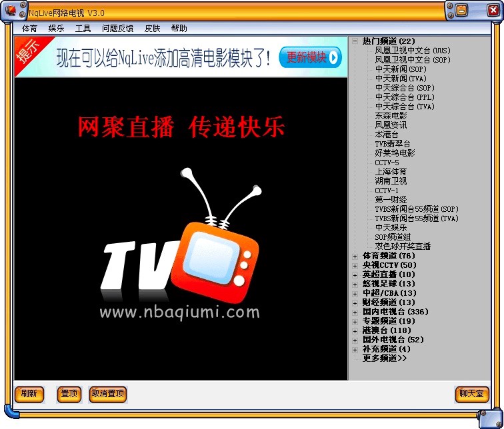Collapse the 热门频道 (22) tree node

coord(355,41)
